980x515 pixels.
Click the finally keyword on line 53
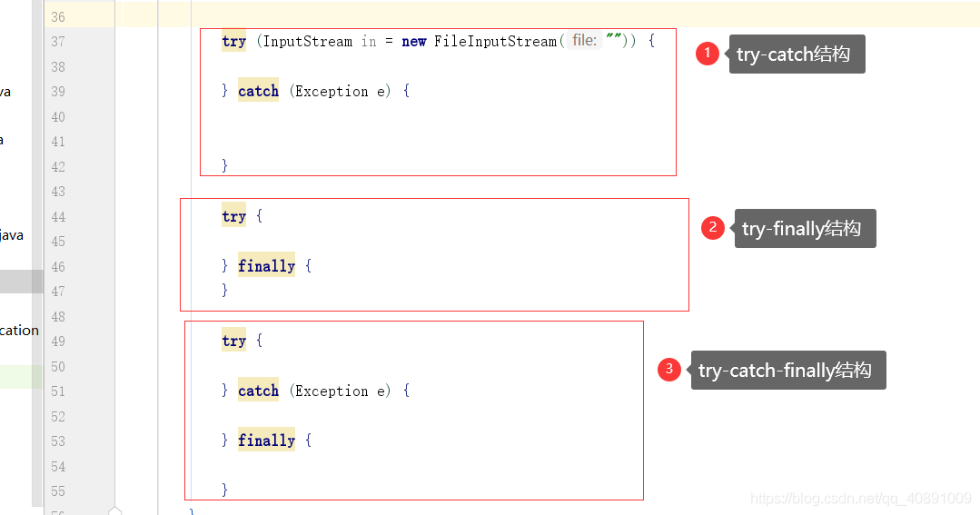pyautogui.click(x=266, y=441)
